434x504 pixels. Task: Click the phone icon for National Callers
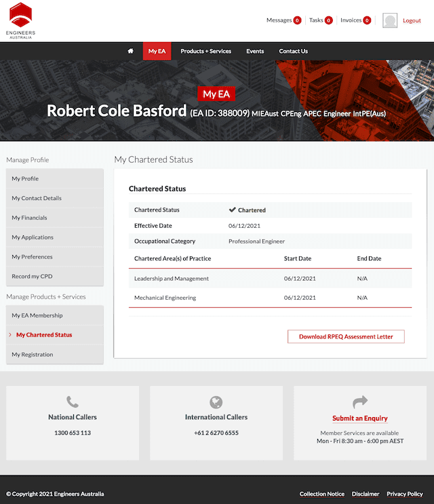(x=73, y=402)
